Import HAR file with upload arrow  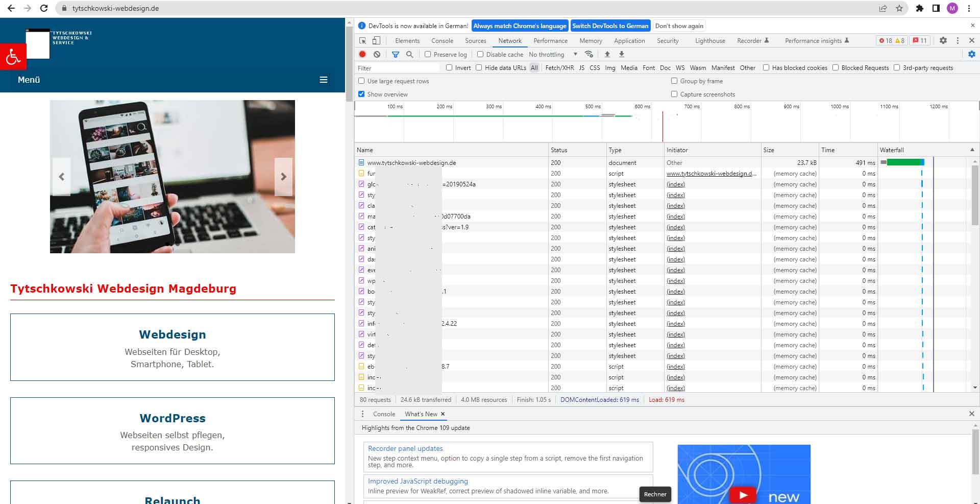[607, 54]
